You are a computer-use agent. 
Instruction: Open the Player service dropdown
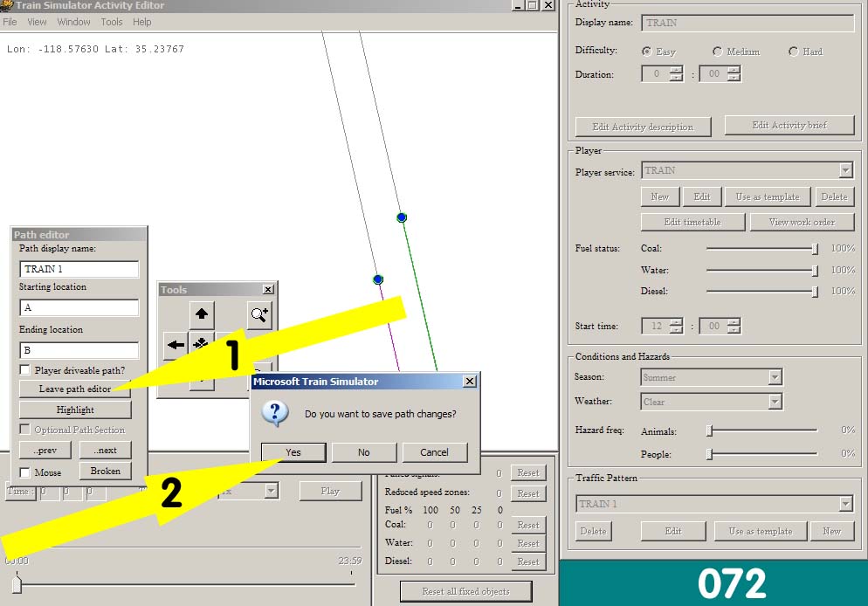[x=845, y=170]
